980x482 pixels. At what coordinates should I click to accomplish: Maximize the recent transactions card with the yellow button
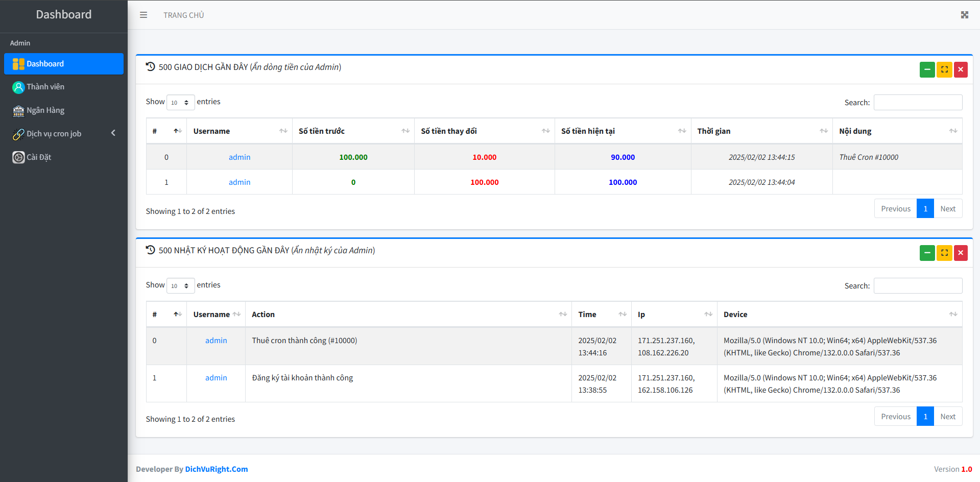point(944,69)
